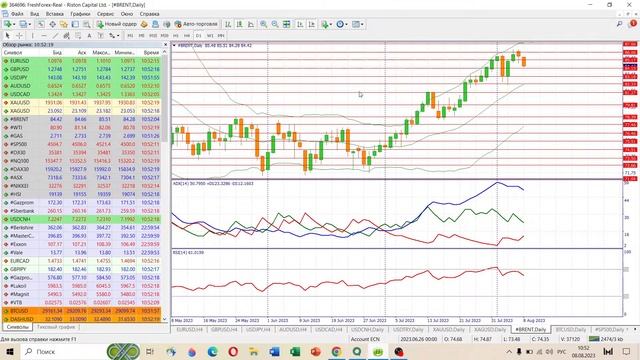
Task: Open the Графики menu
Action: click(x=80, y=14)
